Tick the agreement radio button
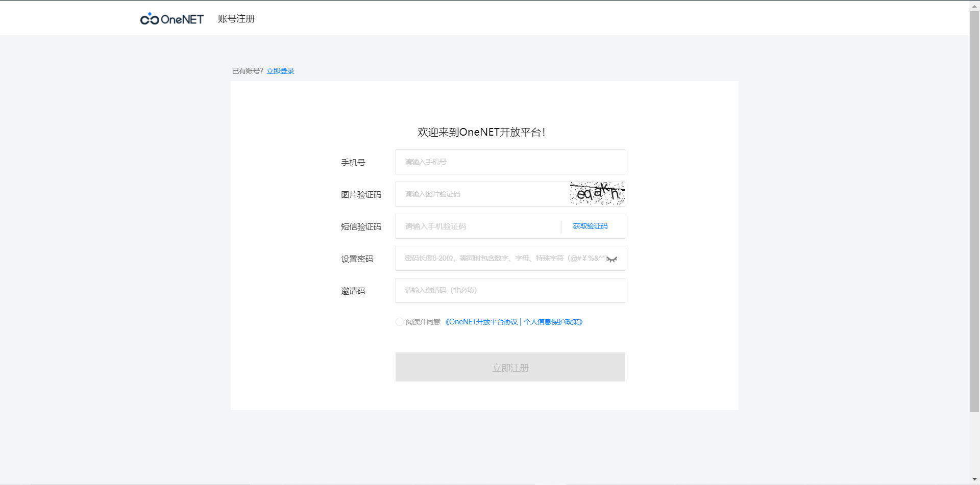This screenshot has width=980, height=485. [400, 322]
